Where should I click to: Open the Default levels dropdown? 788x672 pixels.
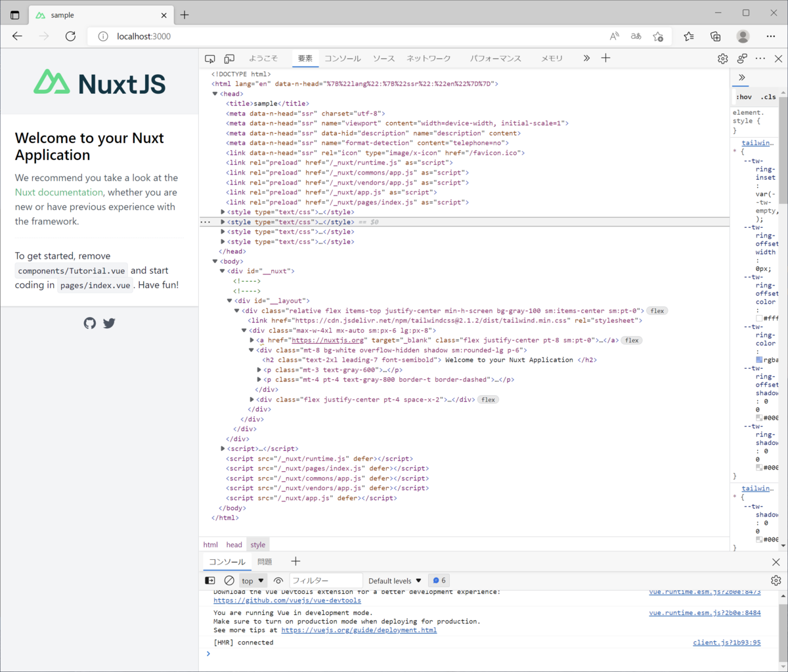395,581
